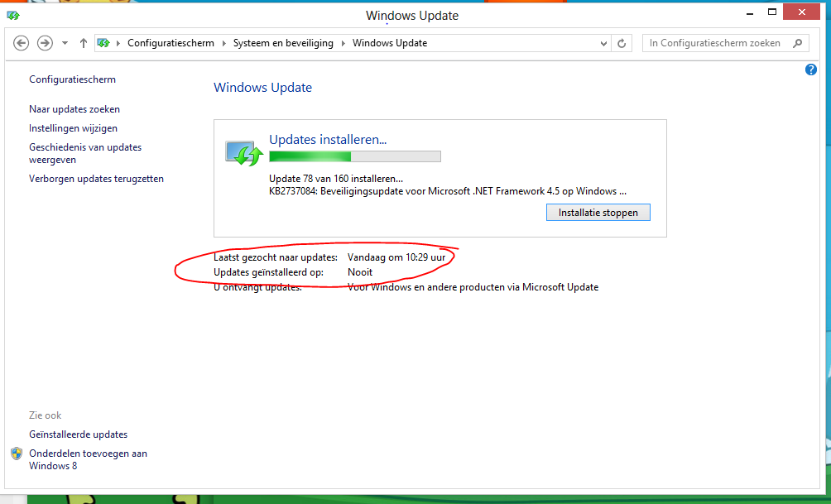This screenshot has width=831, height=504.
Task: Click the shield icon beside Onderdelen toevoegen
Action: click(x=17, y=454)
